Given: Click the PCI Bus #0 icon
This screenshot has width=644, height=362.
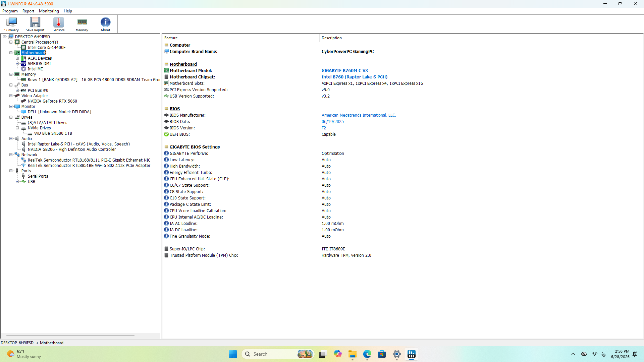Looking at the screenshot, I should coord(23,90).
